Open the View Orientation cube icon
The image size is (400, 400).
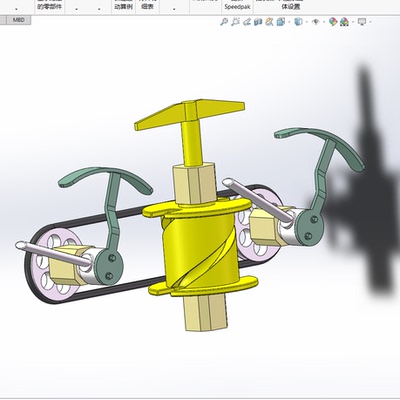(281, 22)
